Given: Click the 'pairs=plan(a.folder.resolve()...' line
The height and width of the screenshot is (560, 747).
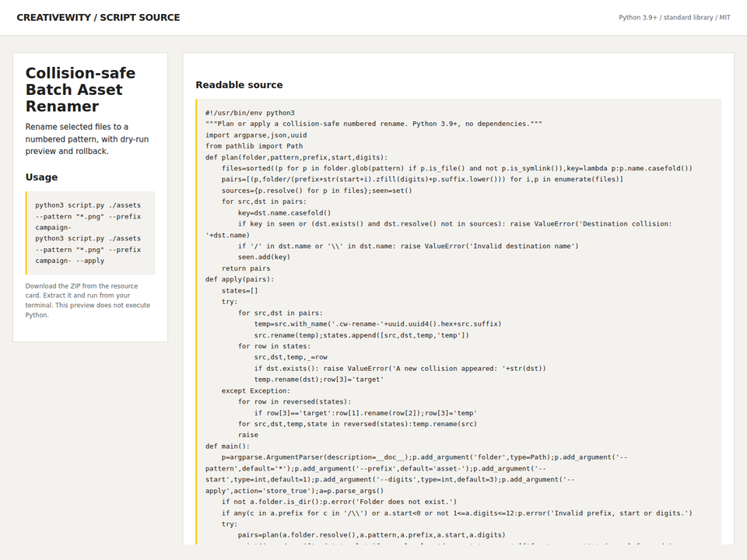Looking at the screenshot, I should click(372, 535).
